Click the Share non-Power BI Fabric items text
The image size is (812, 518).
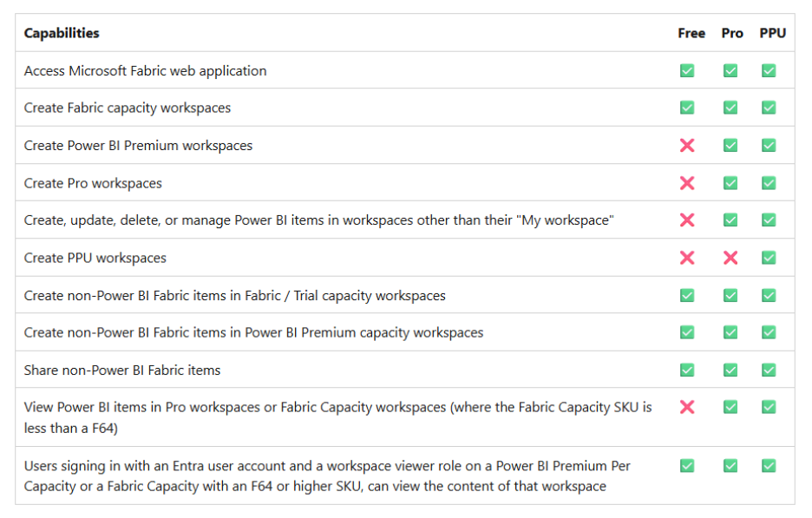pyautogui.click(x=122, y=370)
